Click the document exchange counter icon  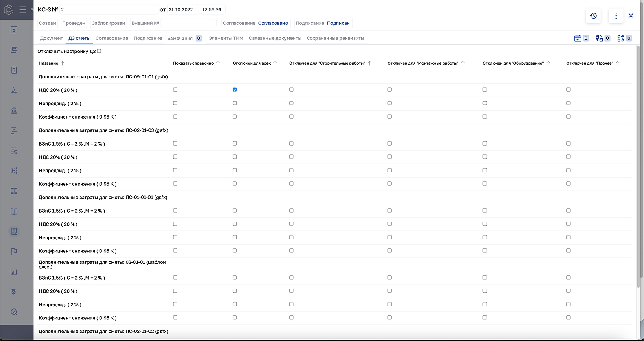599,38
